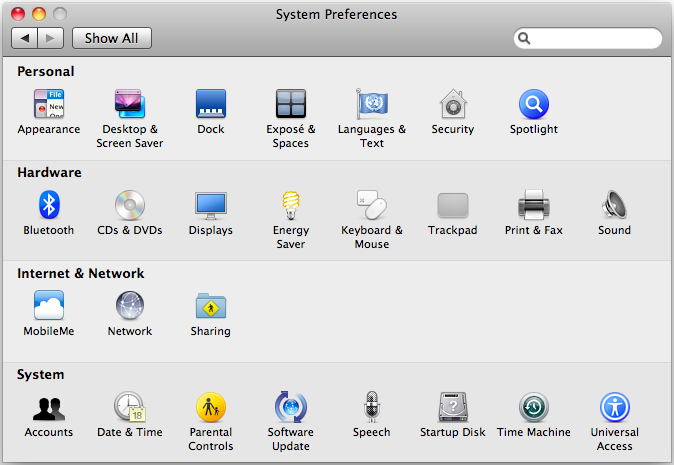Image resolution: width=674 pixels, height=465 pixels.
Task: Open Sharing preferences
Action: click(210, 307)
